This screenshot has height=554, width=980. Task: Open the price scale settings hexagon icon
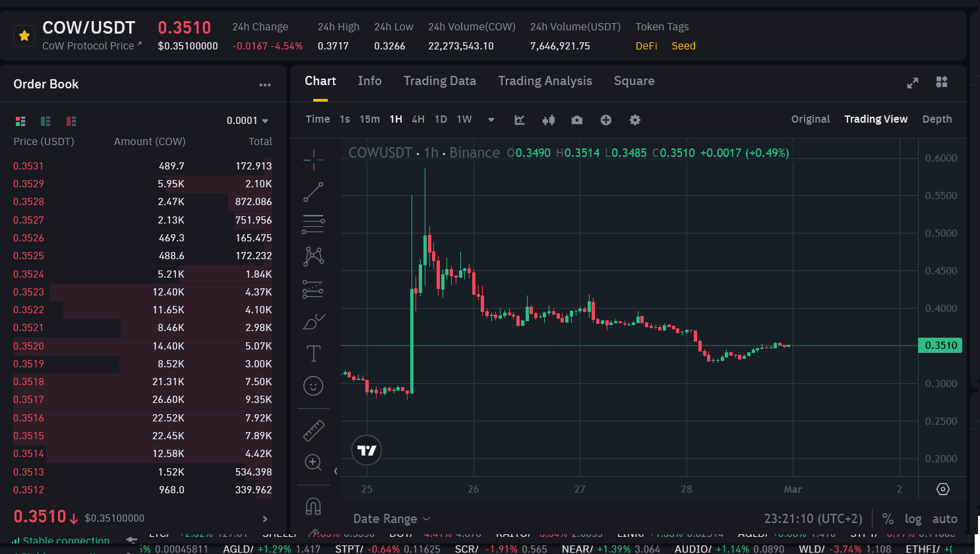coord(943,489)
